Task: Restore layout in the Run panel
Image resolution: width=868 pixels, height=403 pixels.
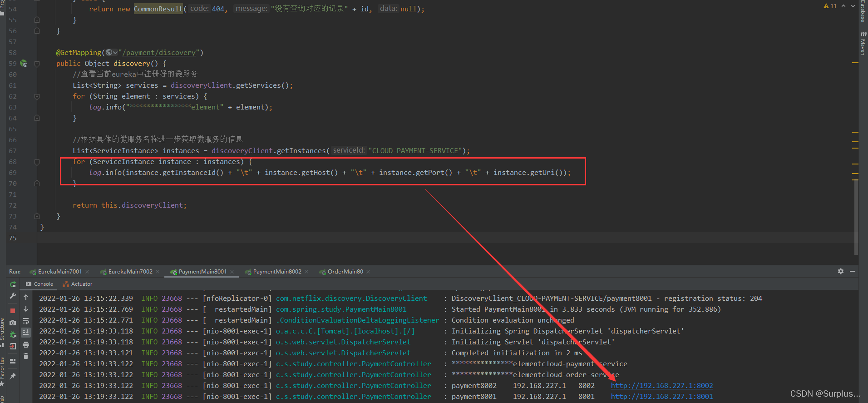Action: pyautogui.click(x=13, y=361)
